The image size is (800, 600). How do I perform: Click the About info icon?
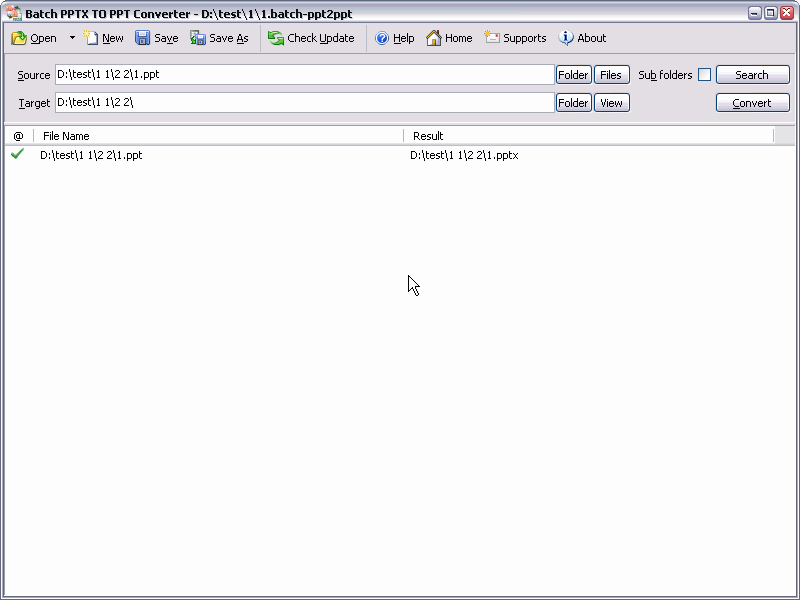[x=566, y=38]
